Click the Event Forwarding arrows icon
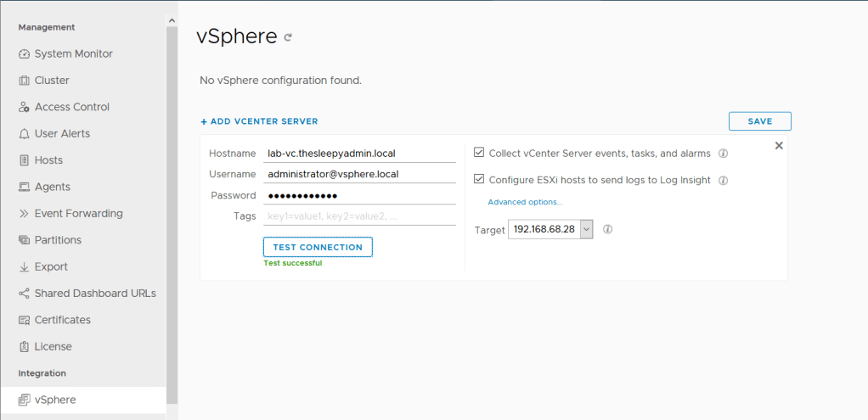 tap(24, 214)
